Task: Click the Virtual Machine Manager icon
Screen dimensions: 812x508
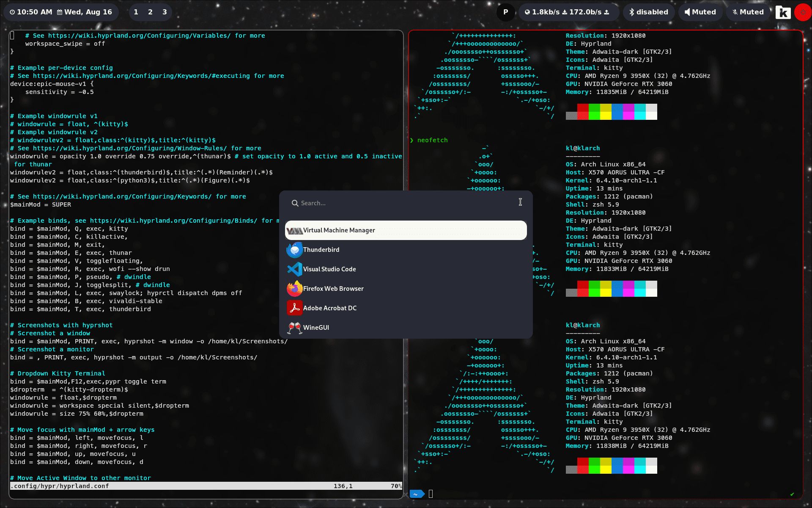Action: click(294, 231)
